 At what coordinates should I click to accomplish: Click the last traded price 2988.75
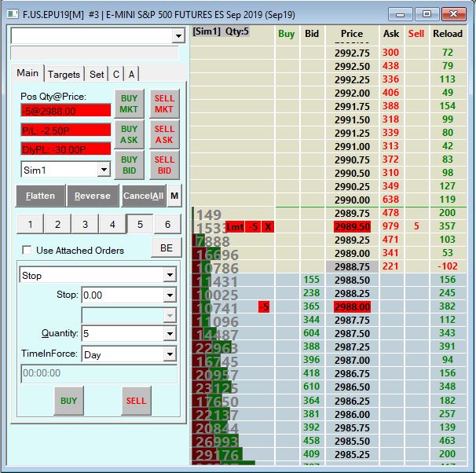352,266
